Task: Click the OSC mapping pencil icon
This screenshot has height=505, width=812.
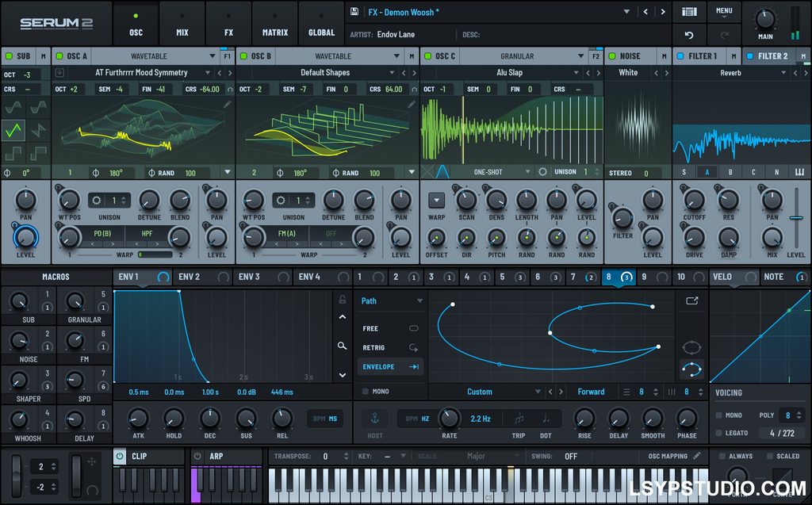Action: tap(697, 456)
